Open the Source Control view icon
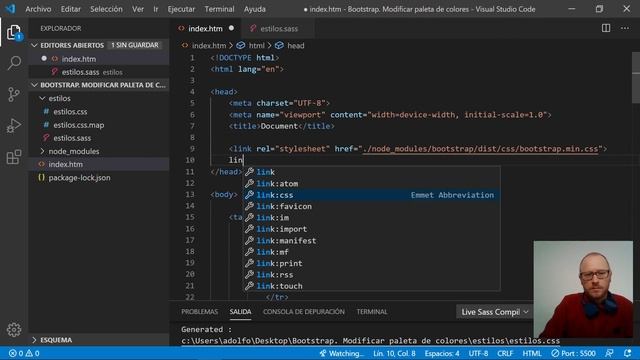 coord(14,94)
